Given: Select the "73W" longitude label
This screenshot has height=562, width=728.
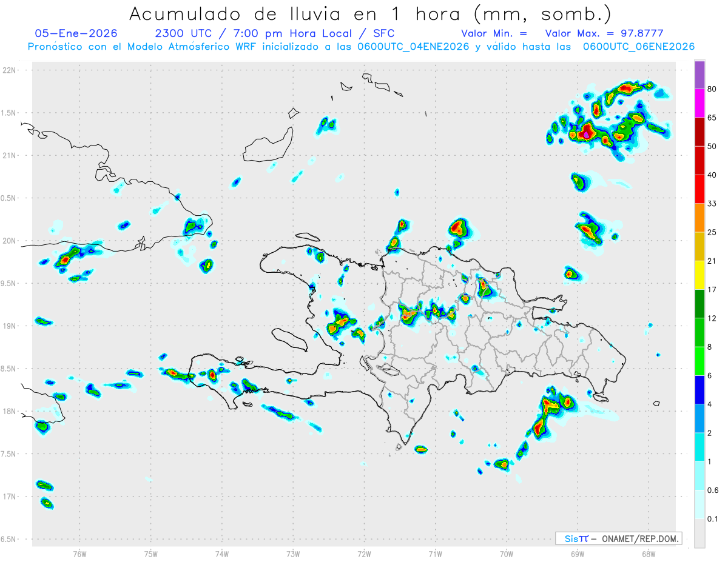Looking at the screenshot, I should [x=293, y=554].
